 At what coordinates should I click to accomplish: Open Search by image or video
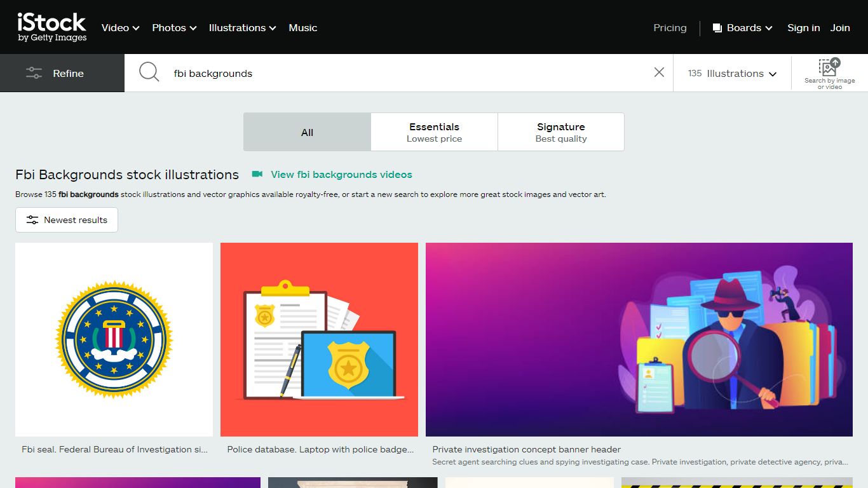point(829,74)
